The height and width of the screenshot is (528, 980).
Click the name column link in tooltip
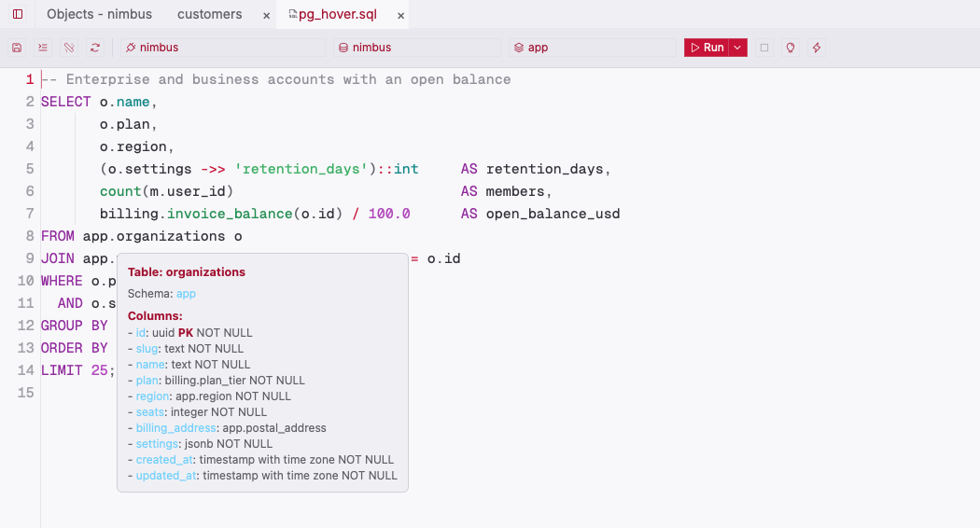[x=150, y=365]
